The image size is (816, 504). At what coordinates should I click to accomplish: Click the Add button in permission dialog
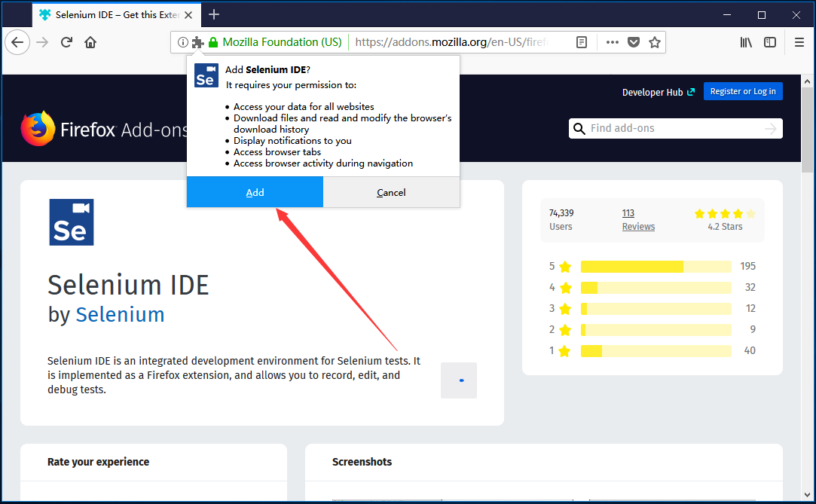pyautogui.click(x=255, y=192)
